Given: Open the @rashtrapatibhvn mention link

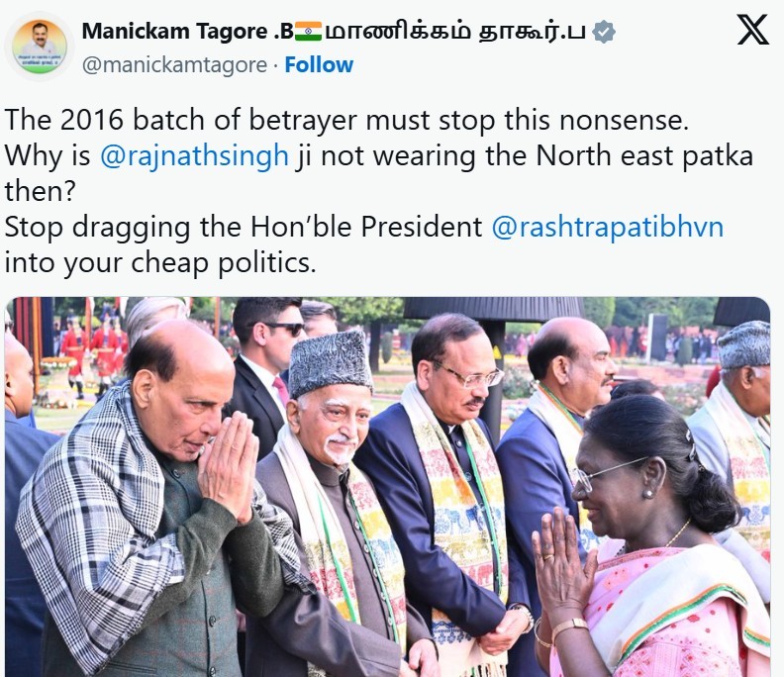Looking at the screenshot, I should point(608,227).
